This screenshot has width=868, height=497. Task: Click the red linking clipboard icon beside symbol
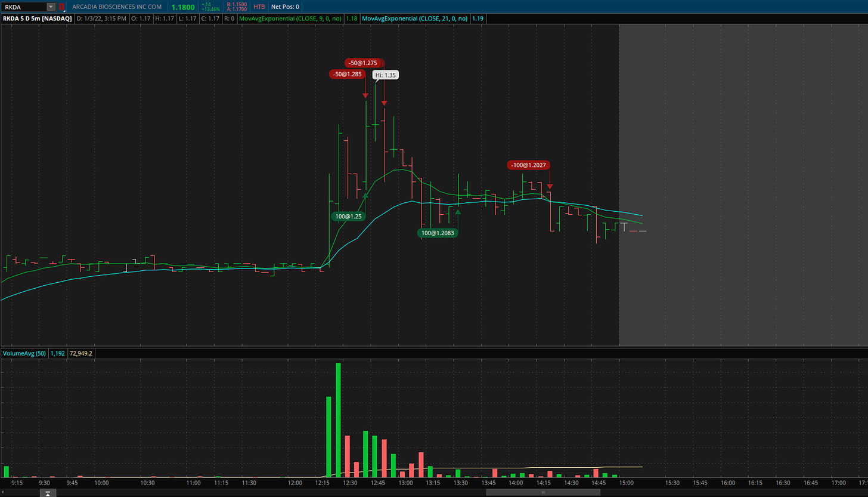pos(61,7)
